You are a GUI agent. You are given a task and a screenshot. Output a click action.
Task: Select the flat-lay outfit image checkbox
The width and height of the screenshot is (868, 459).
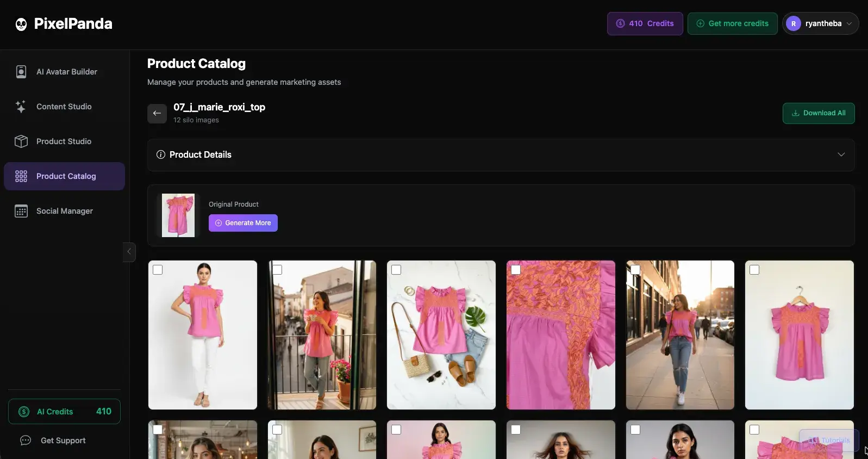click(x=396, y=270)
